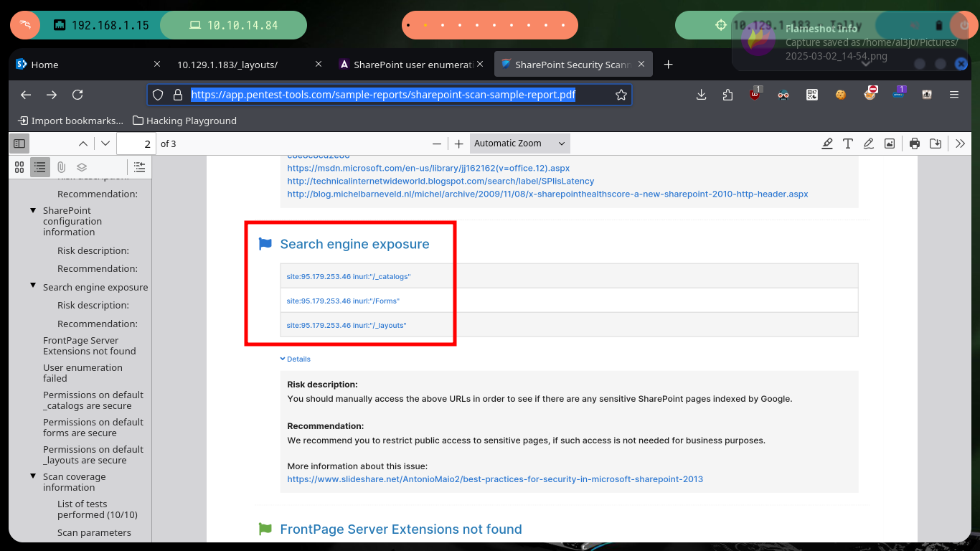Show the page thumbnails sidebar view
The height and width of the screenshot is (551, 980).
pos(19,167)
